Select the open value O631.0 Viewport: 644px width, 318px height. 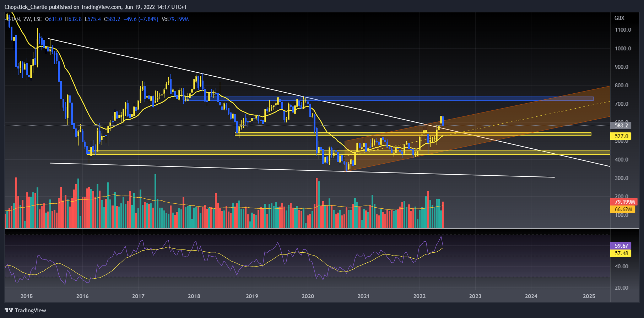[53, 19]
